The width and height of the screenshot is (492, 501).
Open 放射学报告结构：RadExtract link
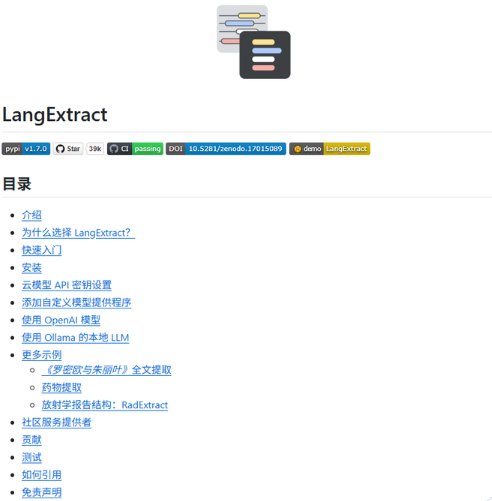pyautogui.click(x=105, y=405)
